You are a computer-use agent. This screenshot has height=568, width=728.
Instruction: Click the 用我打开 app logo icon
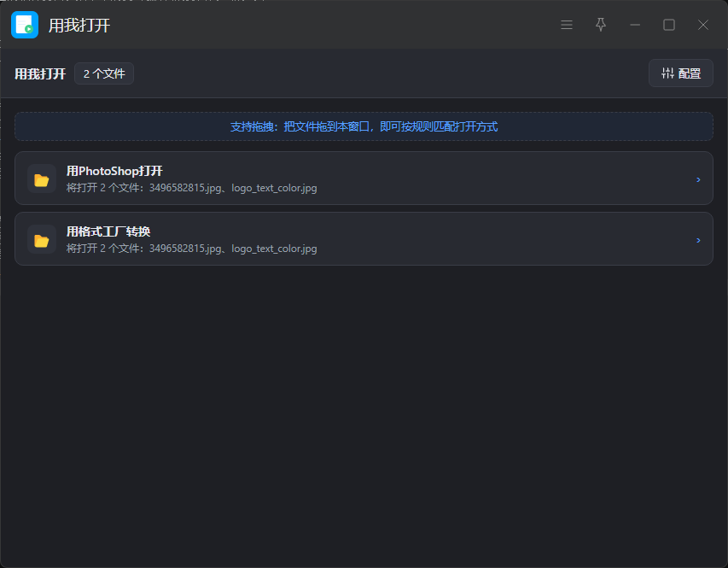click(x=25, y=25)
